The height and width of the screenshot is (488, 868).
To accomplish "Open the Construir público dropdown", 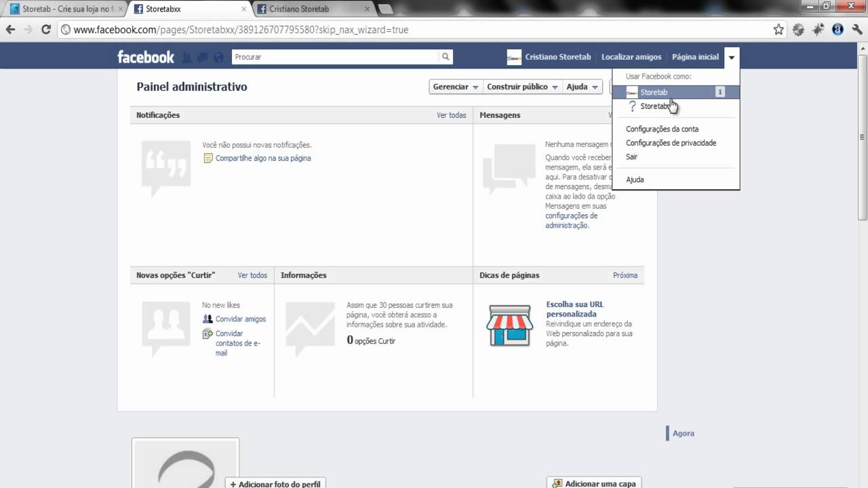I will [522, 87].
